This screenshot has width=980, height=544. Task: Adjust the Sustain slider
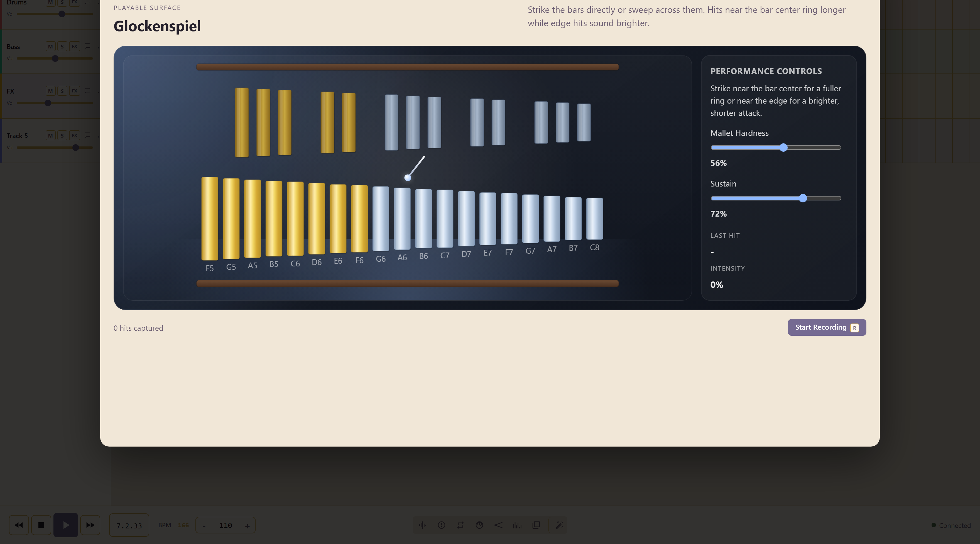click(x=776, y=198)
